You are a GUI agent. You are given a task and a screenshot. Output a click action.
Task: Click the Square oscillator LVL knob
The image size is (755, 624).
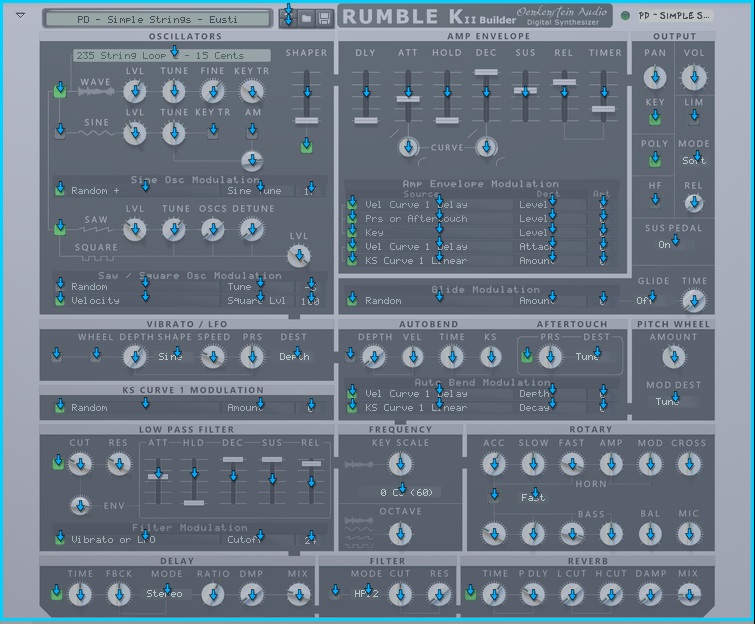click(299, 256)
